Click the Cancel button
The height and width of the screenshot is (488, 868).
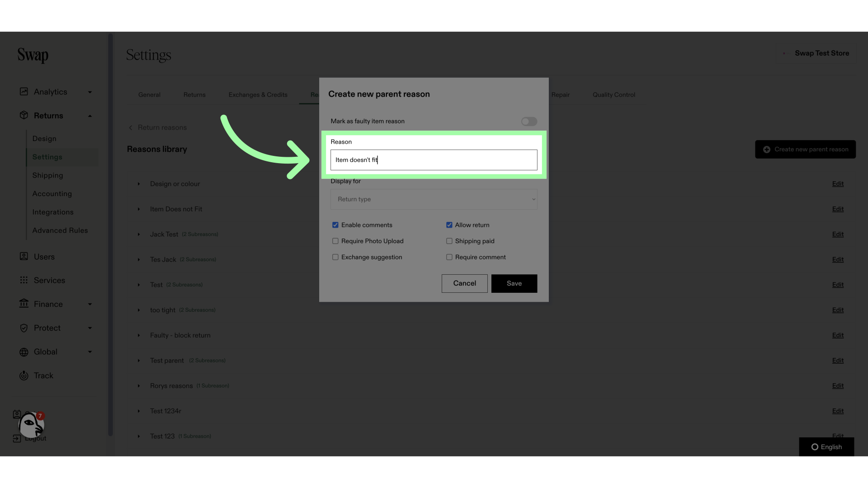click(464, 283)
